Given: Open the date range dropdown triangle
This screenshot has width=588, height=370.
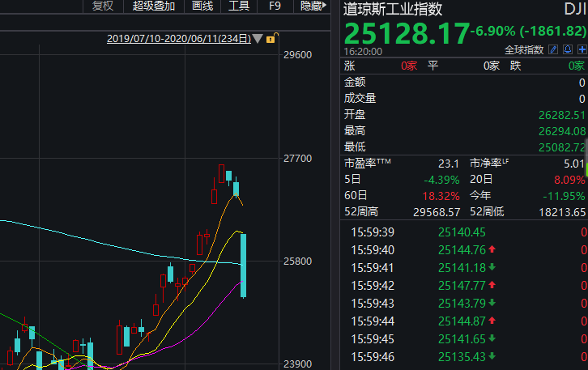Looking at the screenshot, I should (x=258, y=38).
